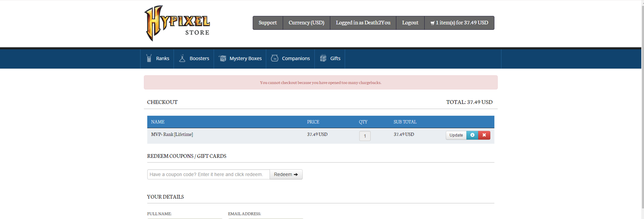Redeem the coupon code
Screen dimensions: 644x219
(286, 174)
